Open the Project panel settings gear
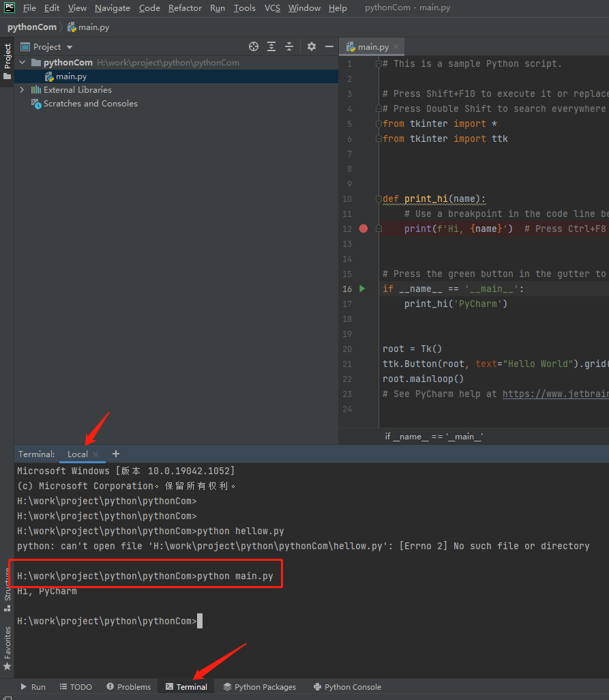The height and width of the screenshot is (700, 609). coord(311,46)
